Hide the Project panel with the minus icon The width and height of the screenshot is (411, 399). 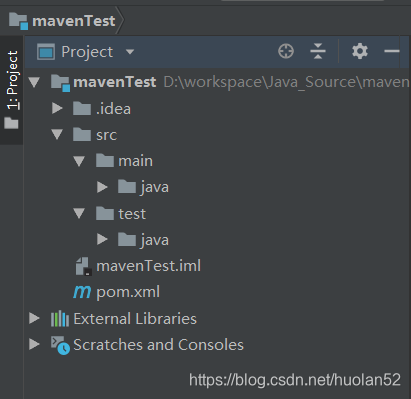(x=392, y=51)
